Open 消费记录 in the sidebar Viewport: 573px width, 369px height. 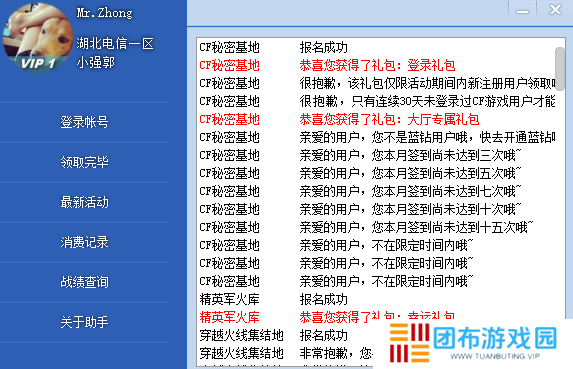pos(84,242)
